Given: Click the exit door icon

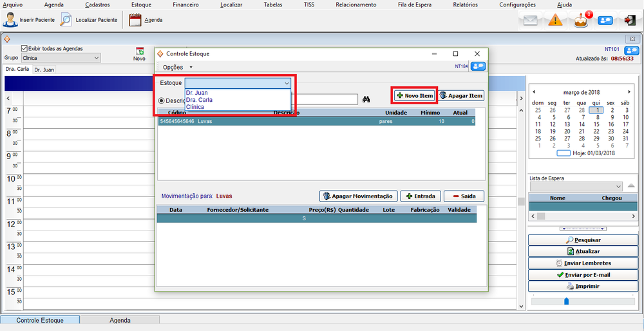Looking at the screenshot, I should click(x=629, y=21).
